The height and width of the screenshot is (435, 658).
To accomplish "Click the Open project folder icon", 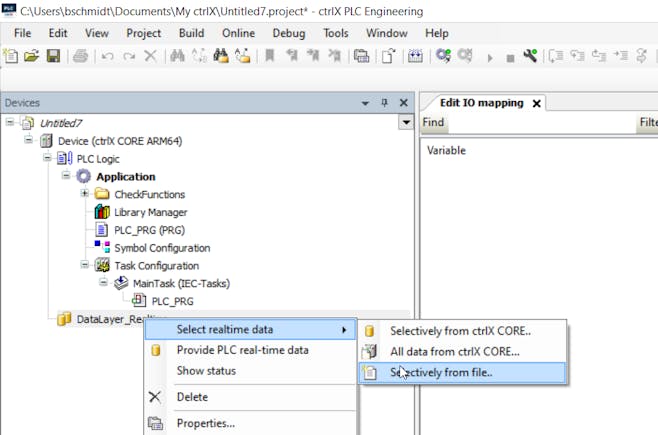I will (x=32, y=56).
